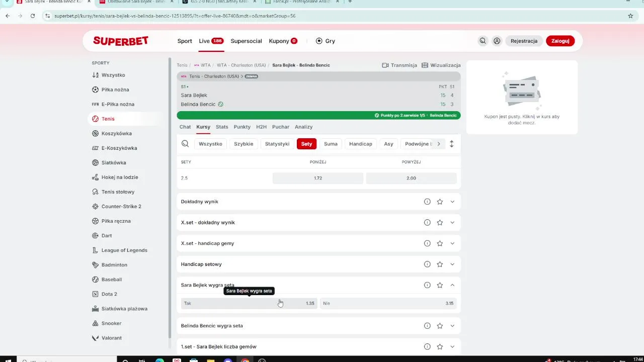The image size is (644, 362).
Task: Click the Transmisja video camera icon
Action: [x=385, y=65]
